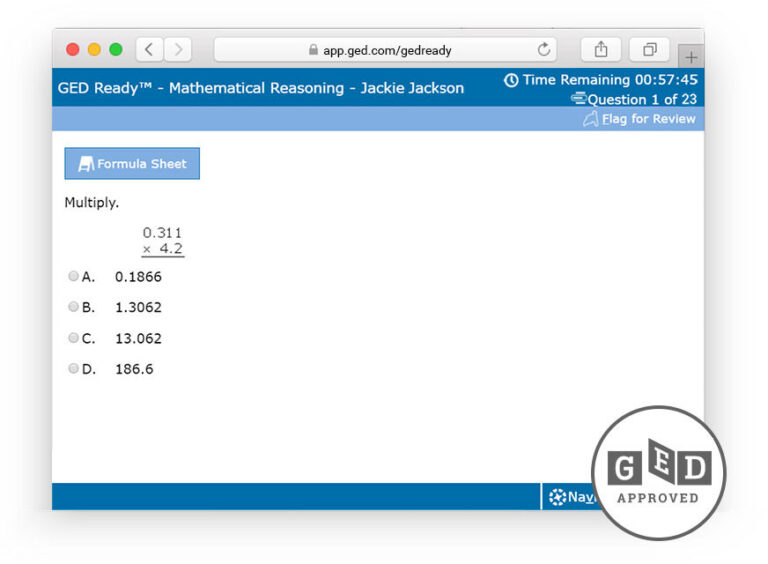Show the tab overview icon
This screenshot has height=564, width=768.
649,49
